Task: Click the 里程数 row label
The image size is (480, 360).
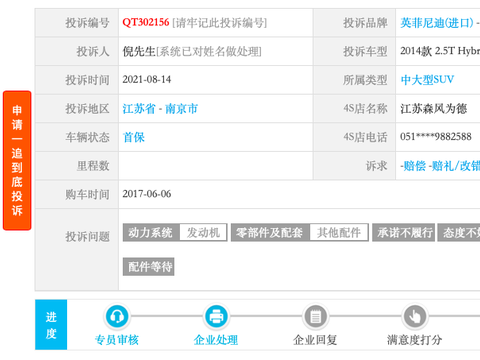Action: click(x=93, y=166)
